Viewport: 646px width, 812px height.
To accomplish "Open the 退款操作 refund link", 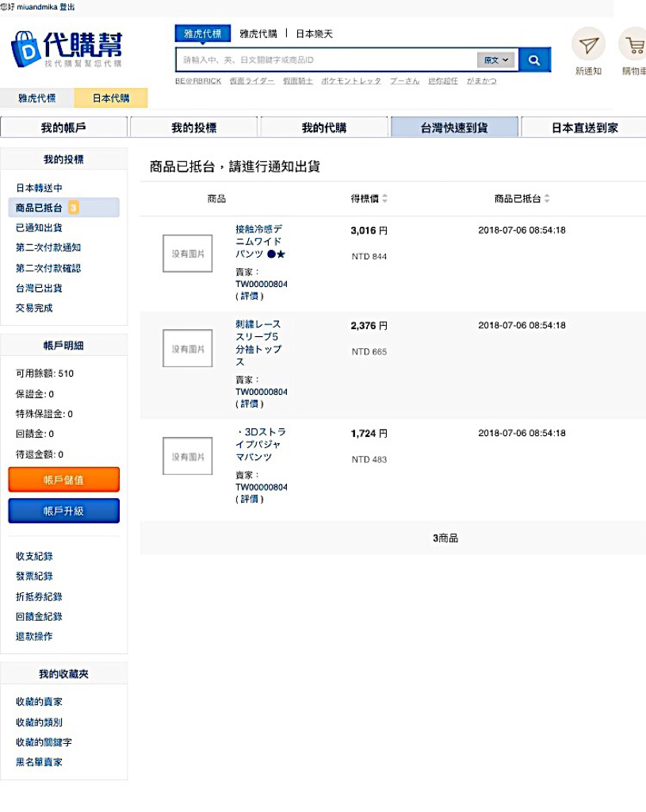I will (32, 636).
